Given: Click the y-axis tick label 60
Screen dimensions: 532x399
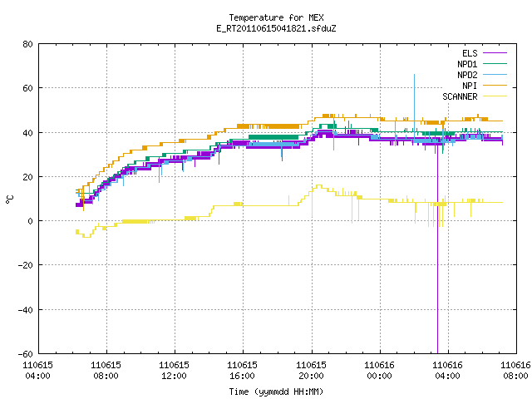Looking at the screenshot, I should [27, 89].
